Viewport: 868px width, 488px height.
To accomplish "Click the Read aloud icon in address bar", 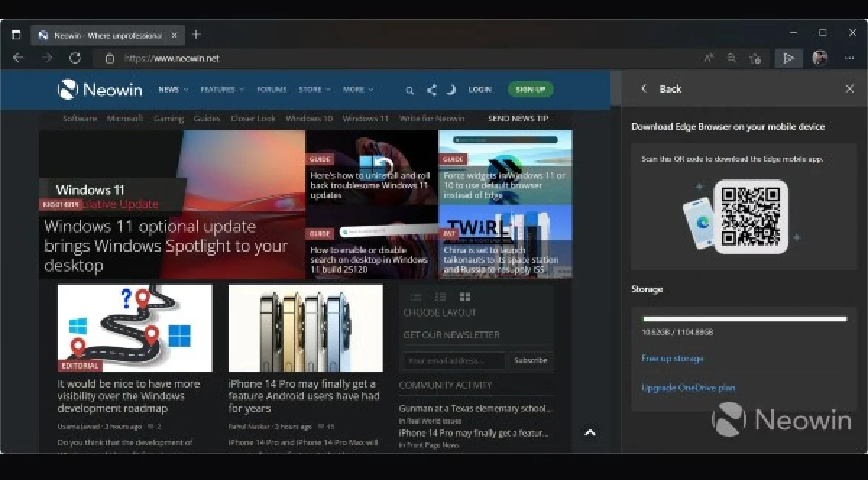I will 709,59.
